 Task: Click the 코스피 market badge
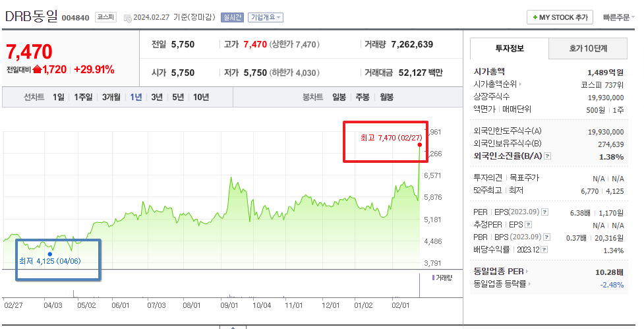pos(105,17)
